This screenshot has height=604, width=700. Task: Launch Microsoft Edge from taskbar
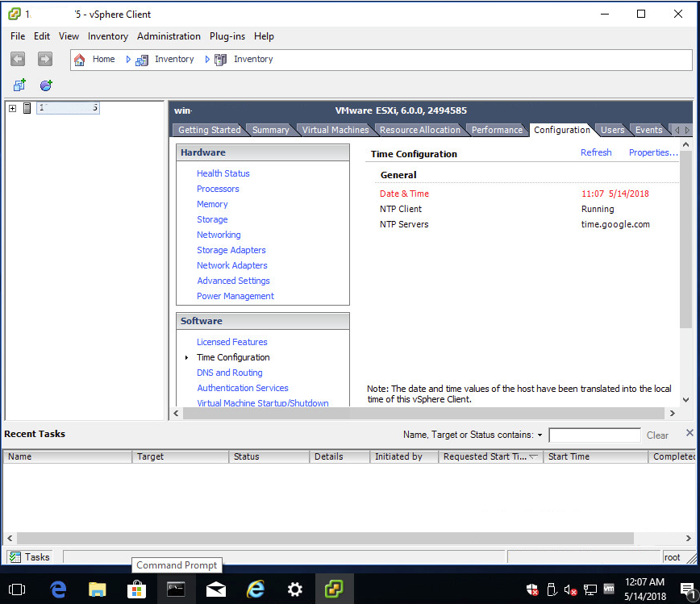coord(58,589)
